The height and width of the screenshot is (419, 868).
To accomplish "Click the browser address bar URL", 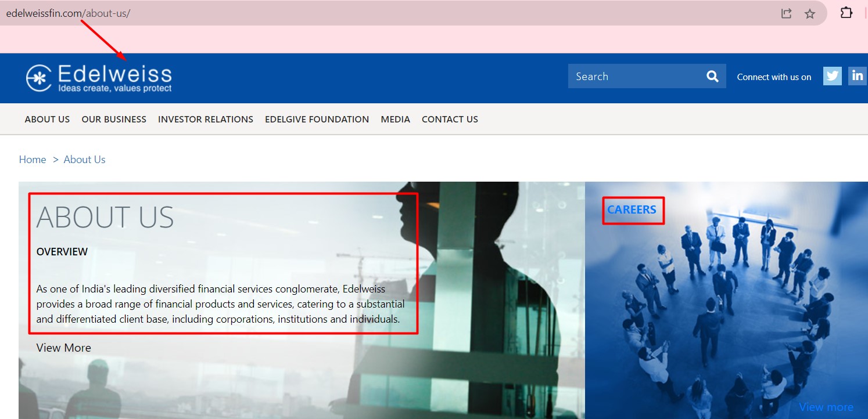I will tap(68, 13).
